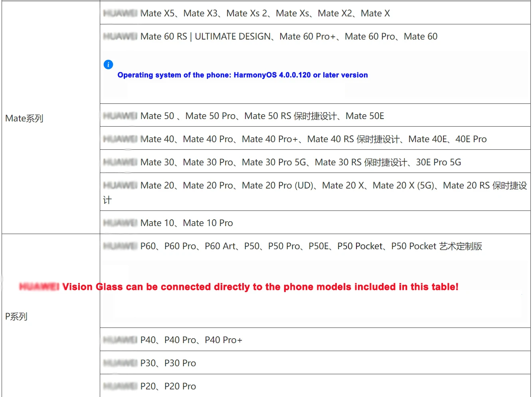Click the "40E Pro" model name

tap(471, 139)
